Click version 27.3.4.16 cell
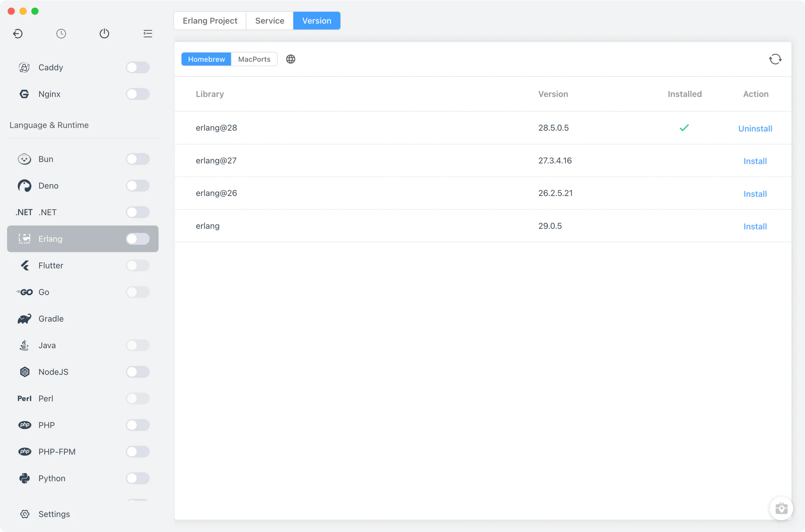Image resolution: width=805 pixels, height=532 pixels. [555, 160]
